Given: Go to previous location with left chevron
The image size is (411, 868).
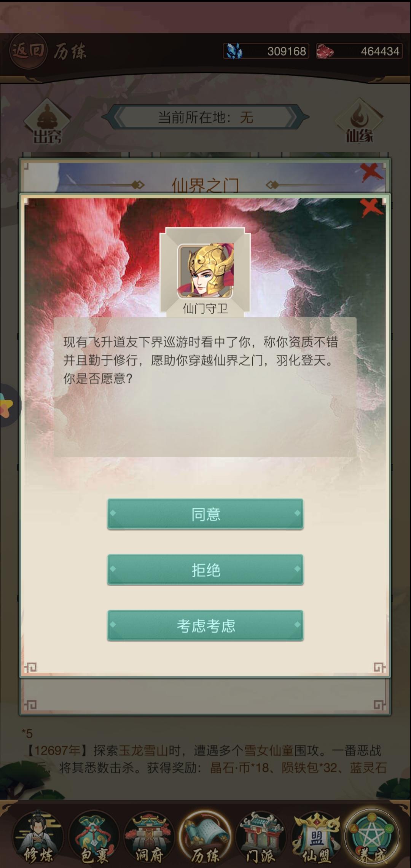Looking at the screenshot, I should [x=118, y=117].
